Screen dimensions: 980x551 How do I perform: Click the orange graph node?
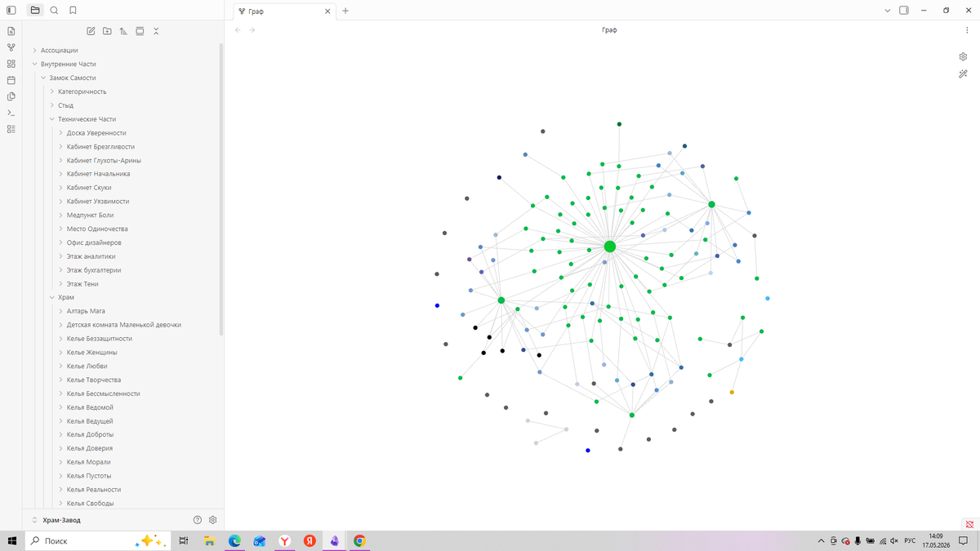coord(732,393)
